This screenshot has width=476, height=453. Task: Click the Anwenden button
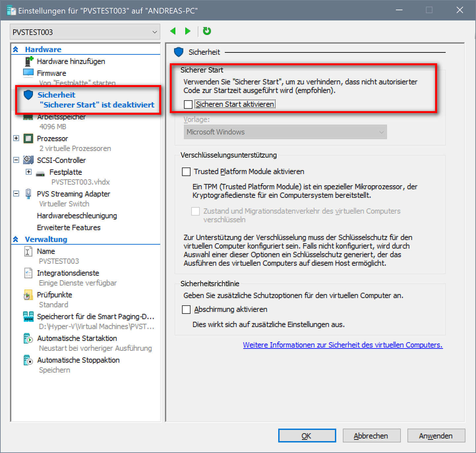pyautogui.click(x=436, y=436)
